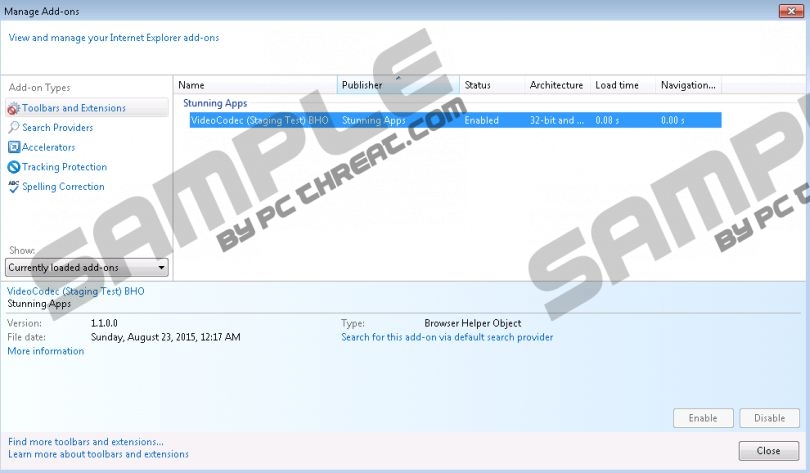Sort add-ons by Name column header

point(256,85)
